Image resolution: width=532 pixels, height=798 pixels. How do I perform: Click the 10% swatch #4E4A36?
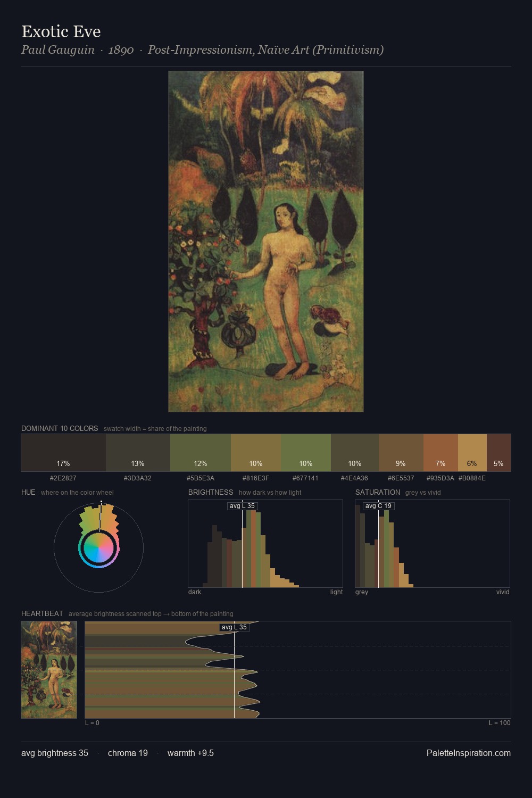[355, 453]
